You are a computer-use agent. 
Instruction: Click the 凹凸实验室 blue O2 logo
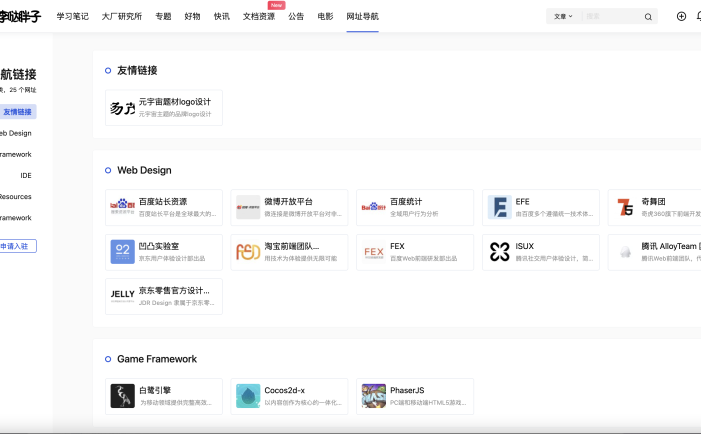pyautogui.click(x=122, y=252)
